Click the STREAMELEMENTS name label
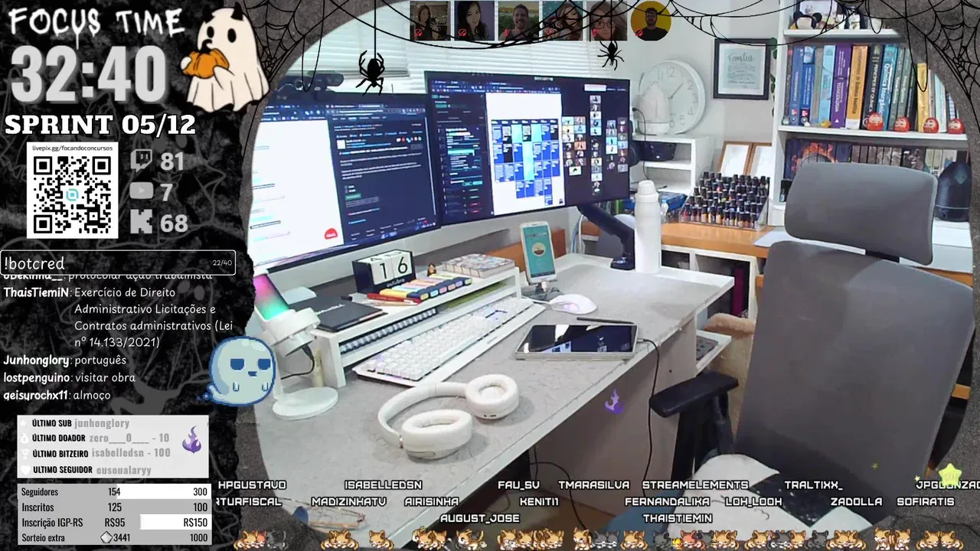This screenshot has width=980, height=551. (695, 485)
